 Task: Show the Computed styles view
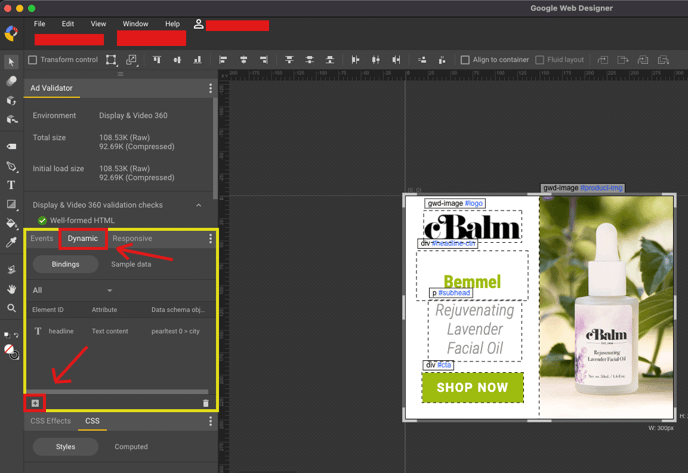[131, 447]
